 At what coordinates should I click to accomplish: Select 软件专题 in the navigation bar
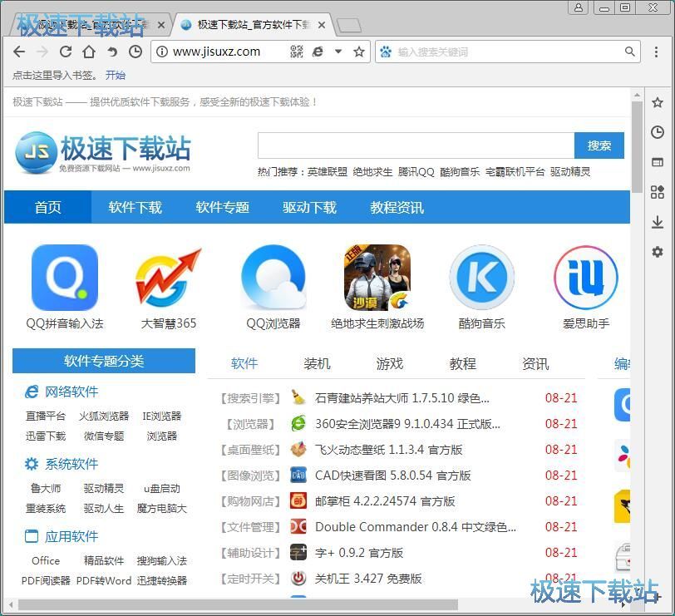point(222,207)
